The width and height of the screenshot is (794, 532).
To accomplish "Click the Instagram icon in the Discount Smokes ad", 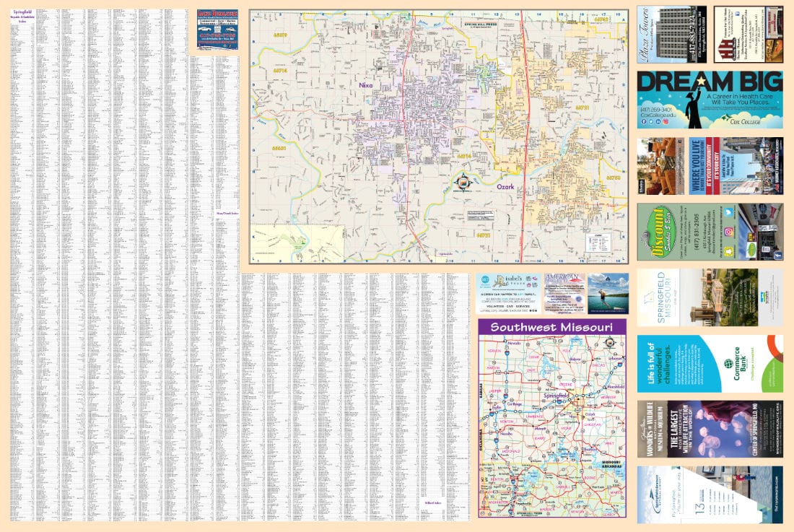I will [x=729, y=232].
